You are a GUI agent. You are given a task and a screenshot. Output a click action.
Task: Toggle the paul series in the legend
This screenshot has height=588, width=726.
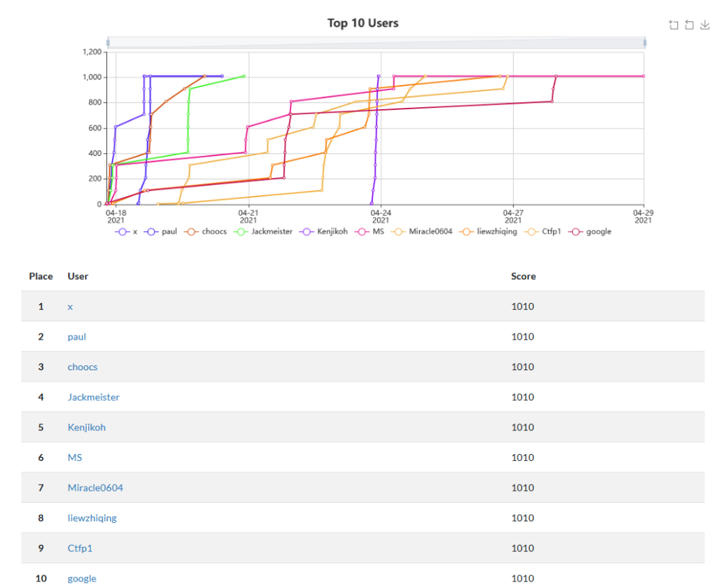pyautogui.click(x=160, y=232)
